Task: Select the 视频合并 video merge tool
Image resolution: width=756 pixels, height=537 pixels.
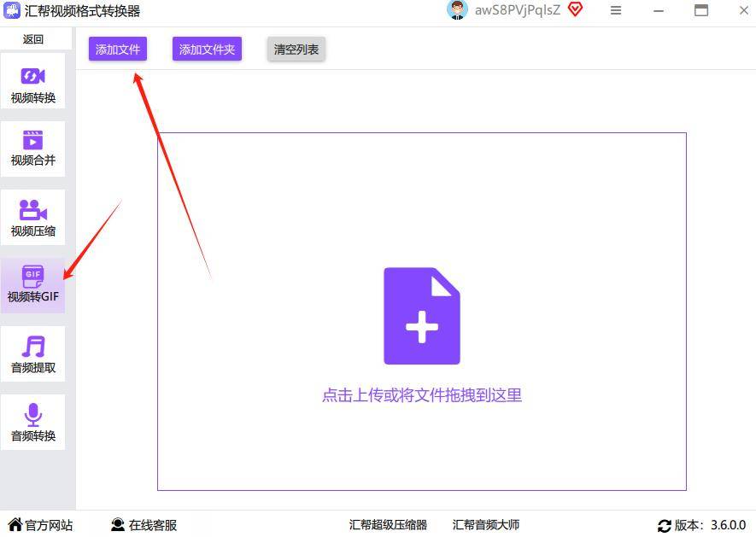Action: (33, 149)
